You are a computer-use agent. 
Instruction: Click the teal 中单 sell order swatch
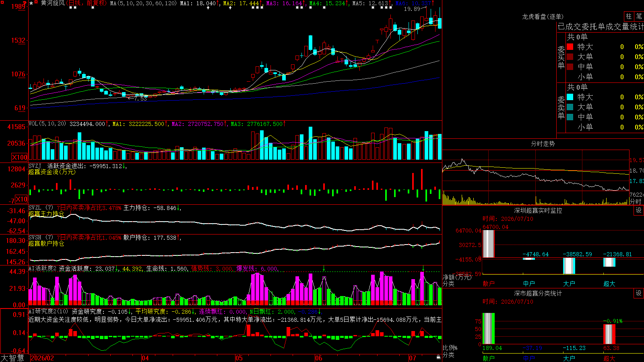tap(570, 117)
